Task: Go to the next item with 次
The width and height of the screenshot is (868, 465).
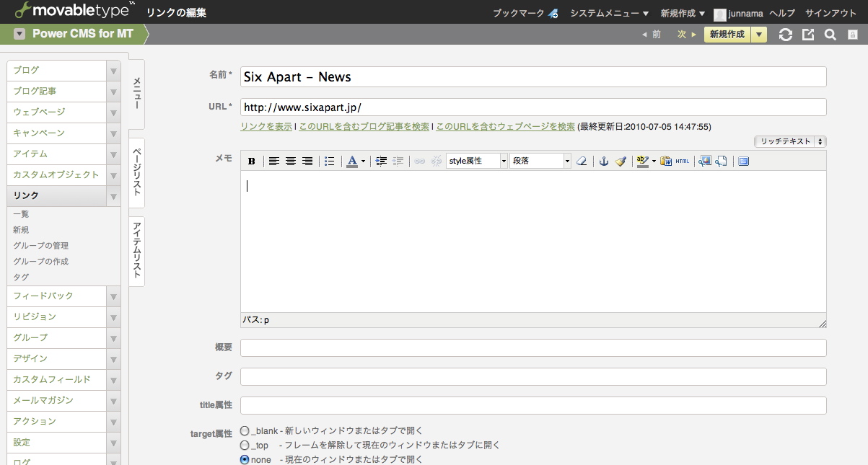Action: 686,35
